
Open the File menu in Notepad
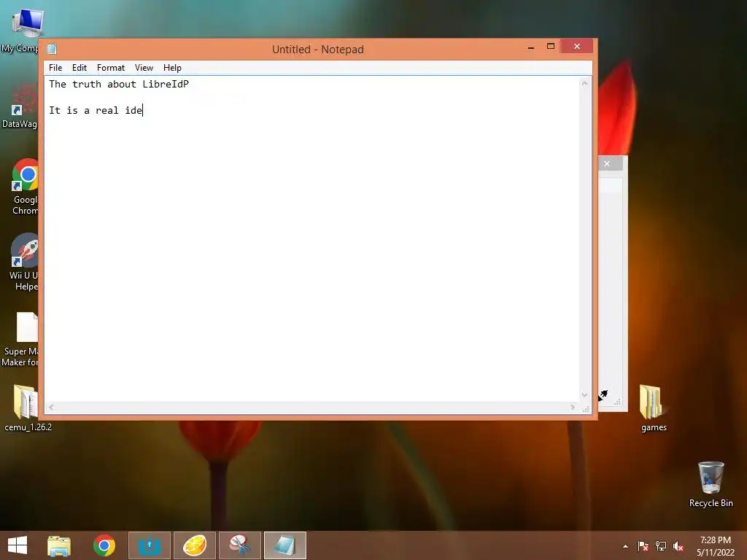pyautogui.click(x=55, y=68)
